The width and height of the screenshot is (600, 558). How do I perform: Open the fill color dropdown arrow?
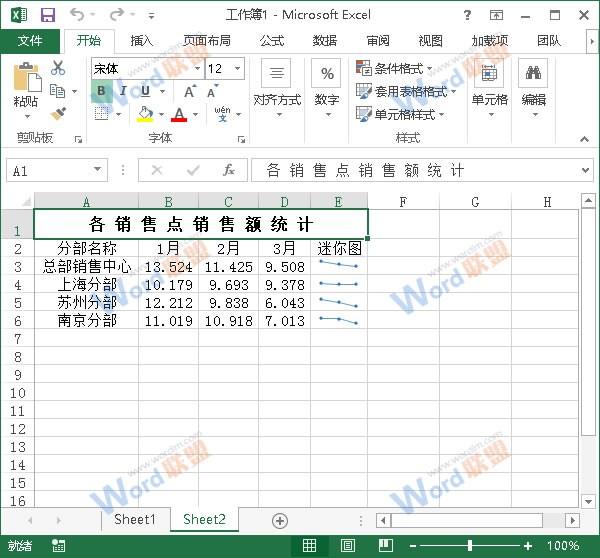161,114
